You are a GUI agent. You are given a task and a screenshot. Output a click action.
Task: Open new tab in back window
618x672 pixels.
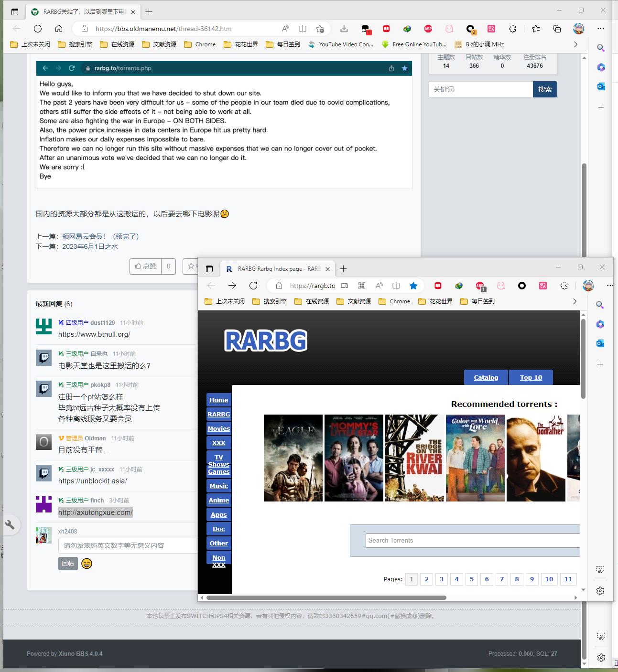149,12
